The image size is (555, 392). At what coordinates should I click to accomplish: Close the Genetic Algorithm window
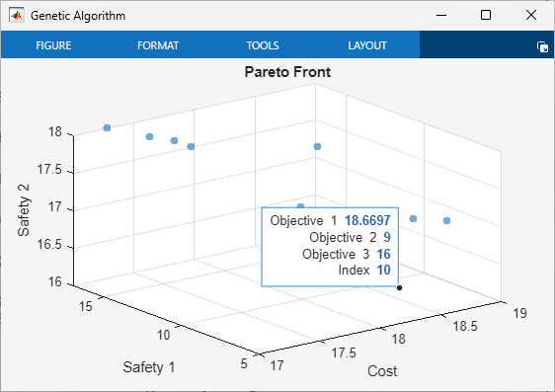[x=531, y=15]
